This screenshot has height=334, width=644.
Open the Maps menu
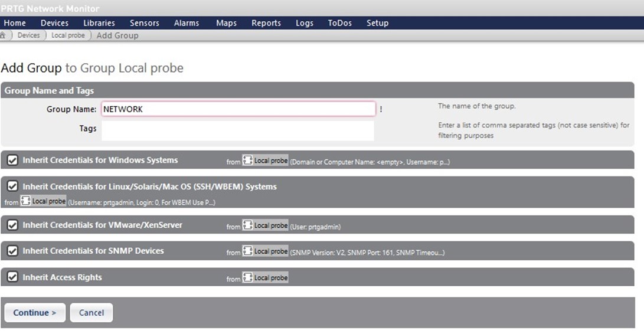point(226,23)
